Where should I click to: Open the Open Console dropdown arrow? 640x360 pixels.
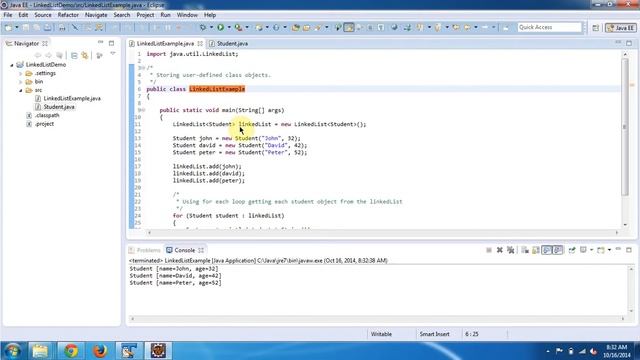[609, 250]
